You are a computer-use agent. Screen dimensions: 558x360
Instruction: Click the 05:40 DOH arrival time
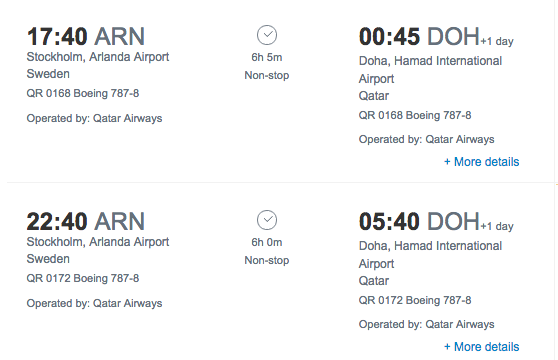419,221
